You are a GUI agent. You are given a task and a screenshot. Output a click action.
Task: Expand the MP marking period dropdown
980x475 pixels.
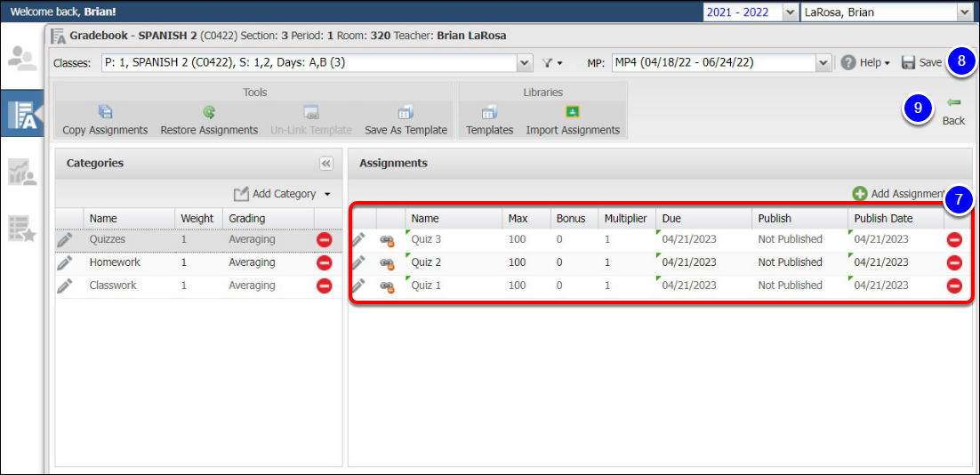click(823, 62)
